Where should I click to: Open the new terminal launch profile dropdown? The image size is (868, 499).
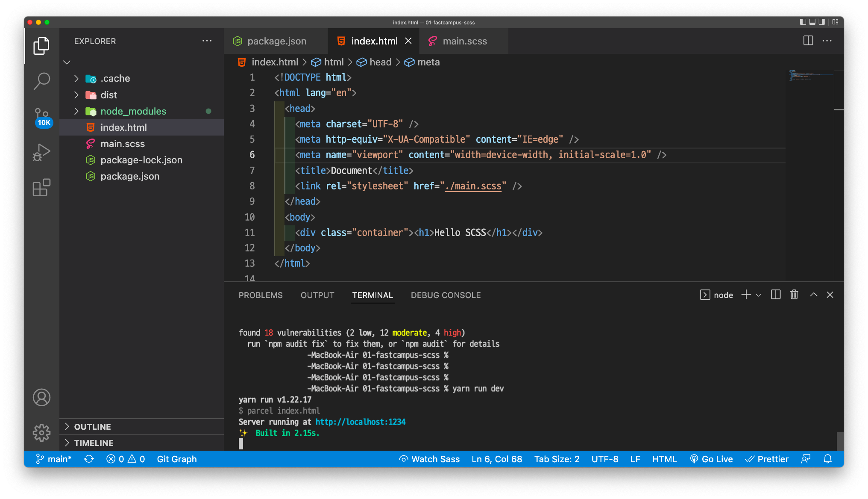click(759, 295)
